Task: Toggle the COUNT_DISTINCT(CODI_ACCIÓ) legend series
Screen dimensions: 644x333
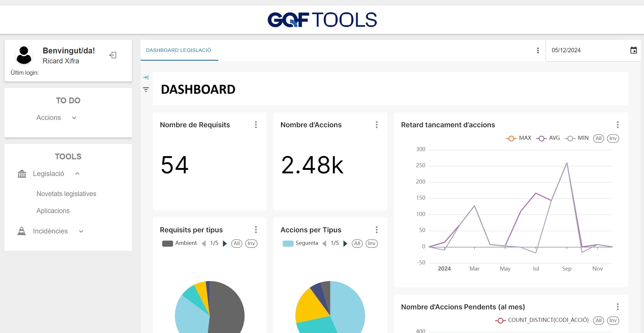Action: [x=542, y=320]
